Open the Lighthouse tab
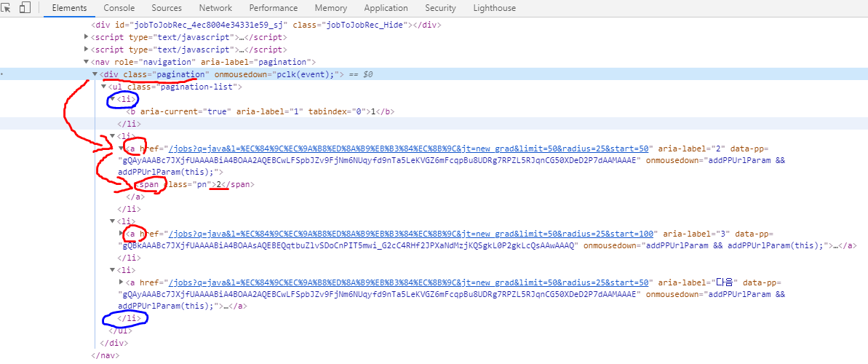The height and width of the screenshot is (364, 868). [494, 8]
